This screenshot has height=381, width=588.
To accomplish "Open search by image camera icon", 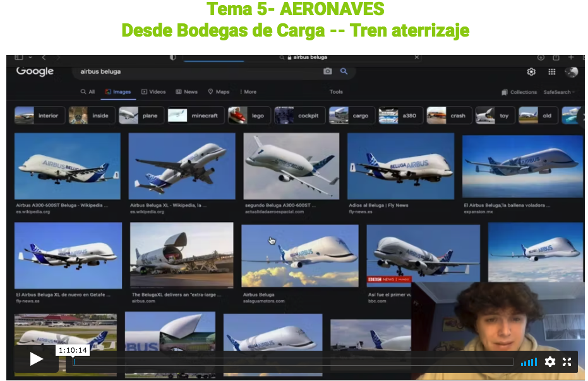I will click(x=327, y=71).
